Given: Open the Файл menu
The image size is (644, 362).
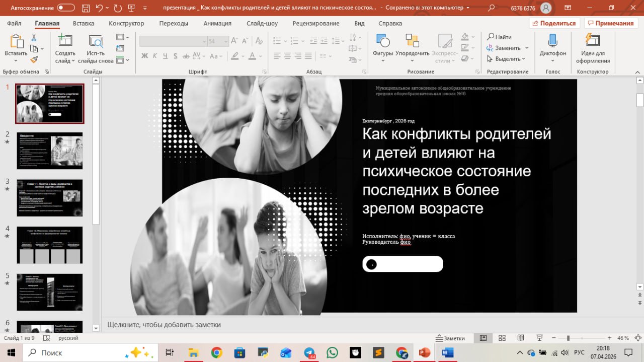Looking at the screenshot, I should [14, 23].
